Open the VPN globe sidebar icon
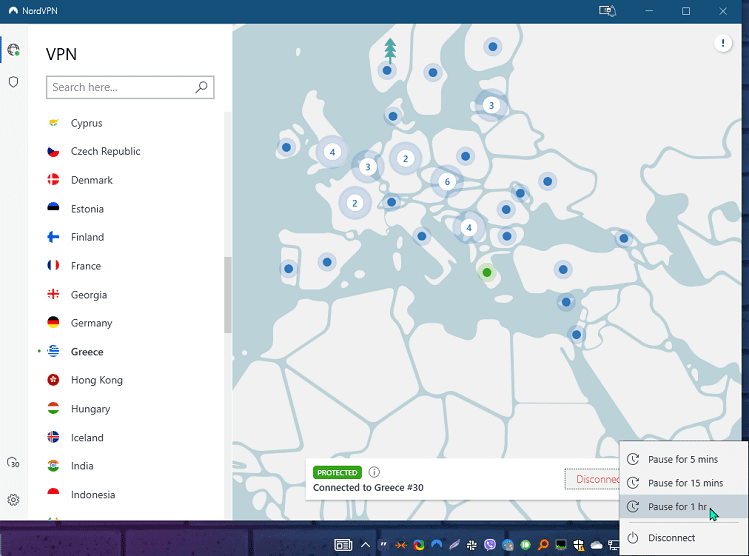 (x=13, y=50)
